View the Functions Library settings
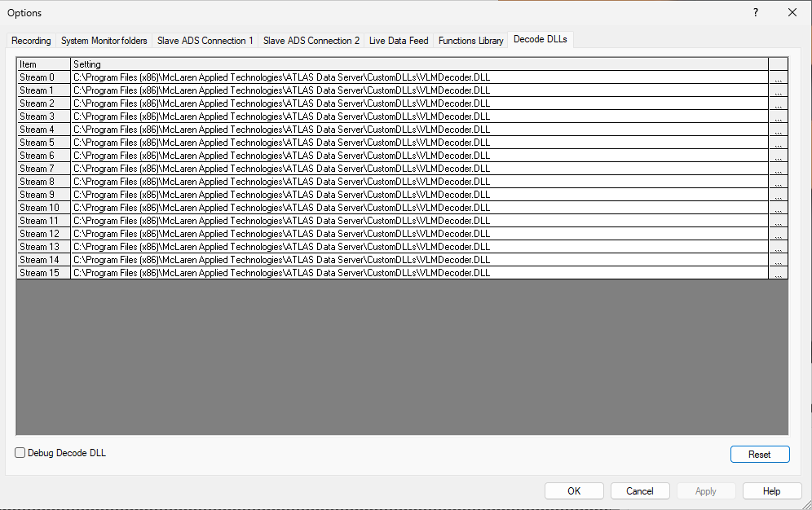Screen dimensions: 812x510 (x=470, y=39)
